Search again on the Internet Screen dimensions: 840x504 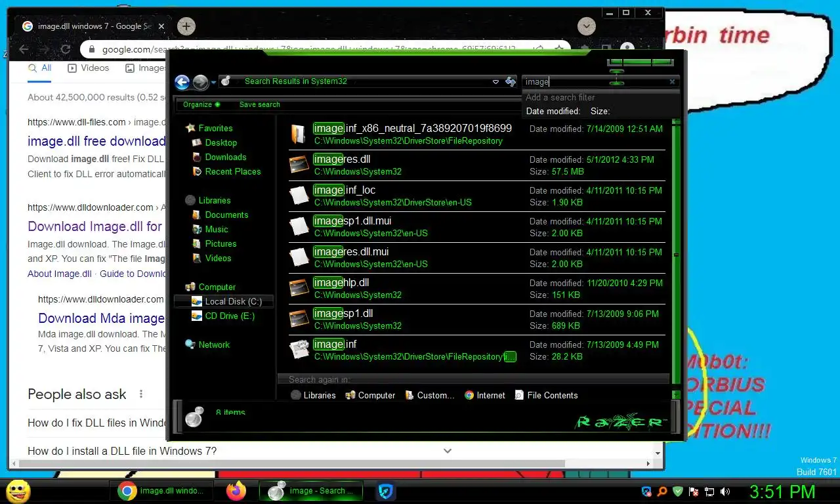(x=484, y=395)
